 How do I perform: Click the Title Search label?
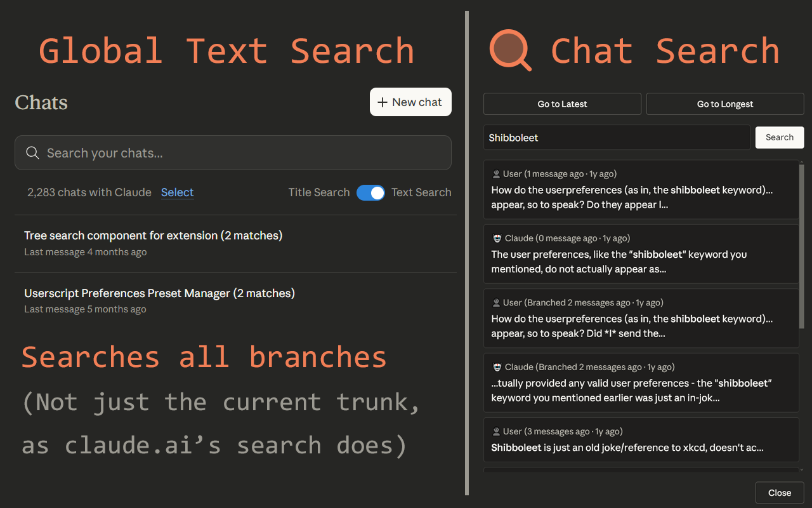tap(319, 192)
